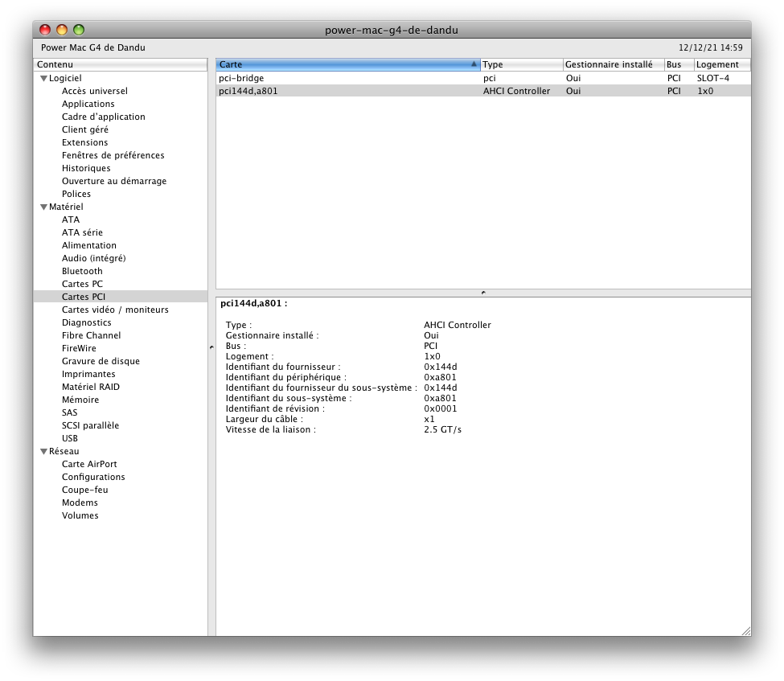Collapse the Logiciel section triangle
The height and width of the screenshot is (681, 784).
(x=43, y=78)
